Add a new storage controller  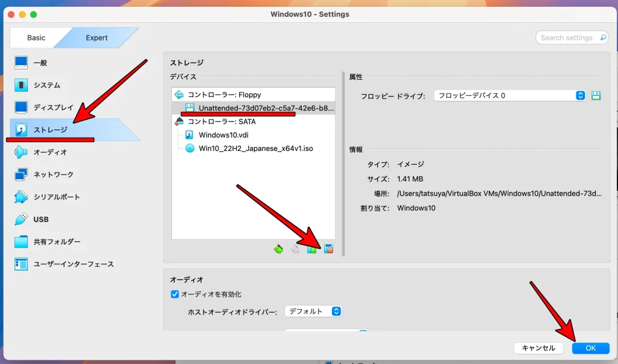coord(278,248)
